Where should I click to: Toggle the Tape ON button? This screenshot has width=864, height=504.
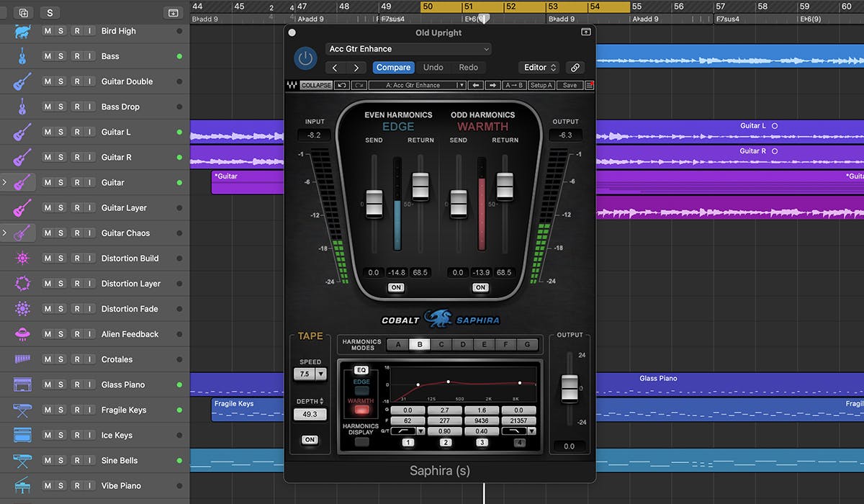(x=310, y=439)
